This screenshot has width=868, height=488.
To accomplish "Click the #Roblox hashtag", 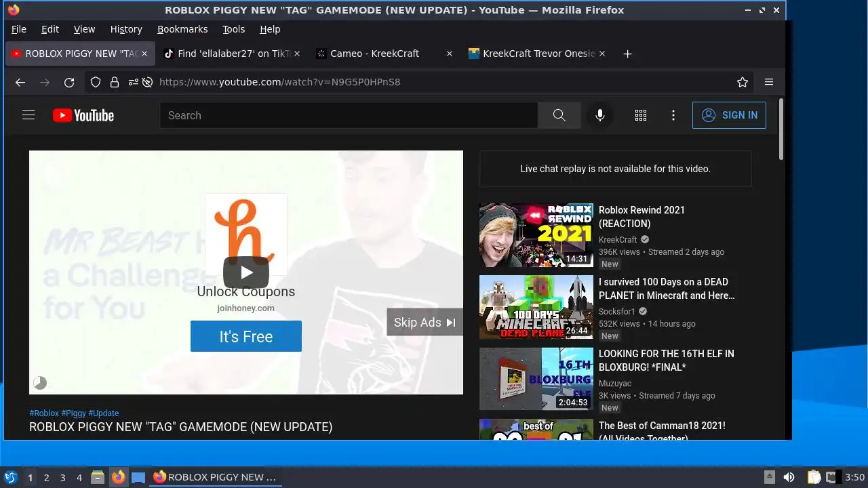I will pos(44,413).
